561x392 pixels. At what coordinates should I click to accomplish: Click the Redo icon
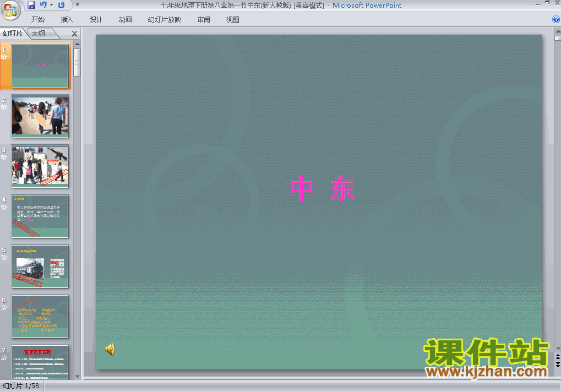pyautogui.click(x=61, y=5)
